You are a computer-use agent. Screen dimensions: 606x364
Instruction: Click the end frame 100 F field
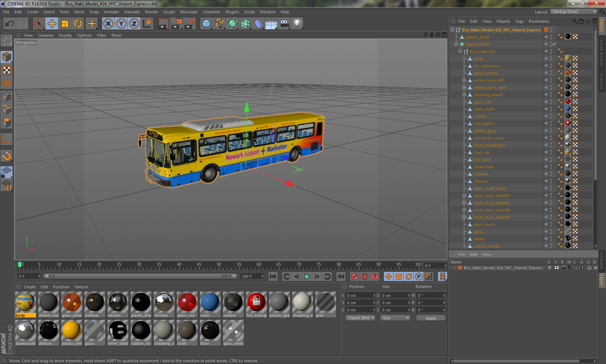point(252,276)
